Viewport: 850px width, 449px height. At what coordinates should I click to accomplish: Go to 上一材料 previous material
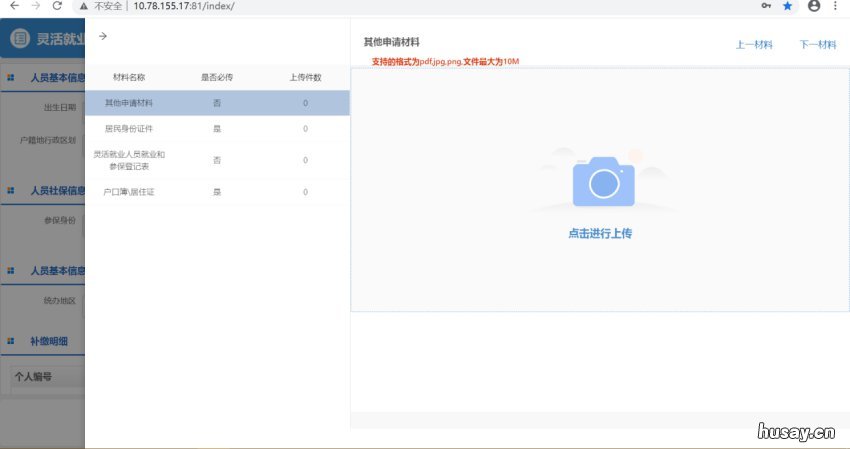(754, 44)
